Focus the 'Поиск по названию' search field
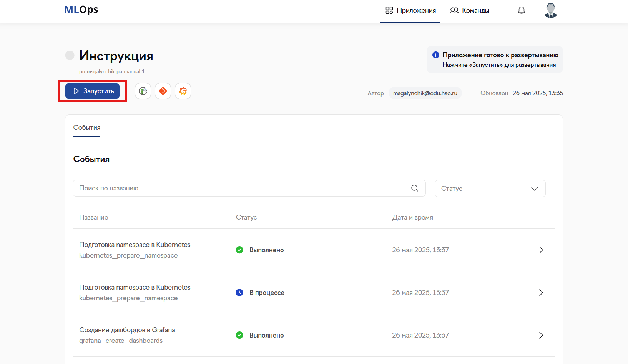Image resolution: width=628 pixels, height=364 pixels. 242,188
